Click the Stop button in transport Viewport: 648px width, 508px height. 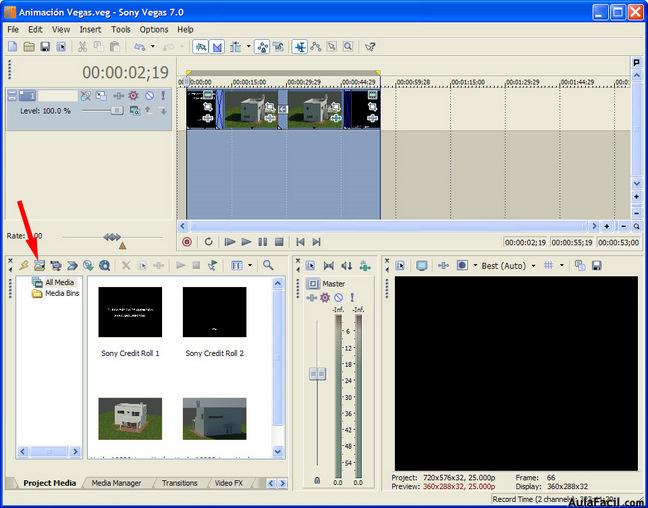coord(279,242)
